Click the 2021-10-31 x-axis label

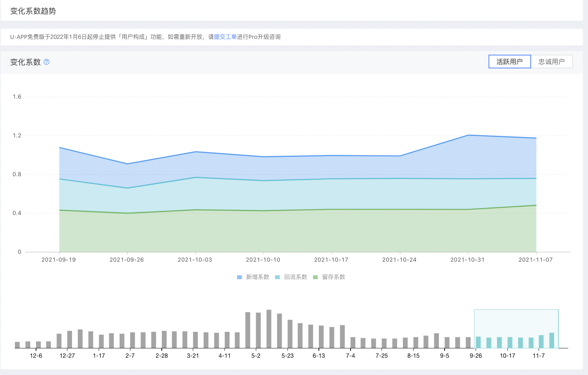[x=467, y=260]
